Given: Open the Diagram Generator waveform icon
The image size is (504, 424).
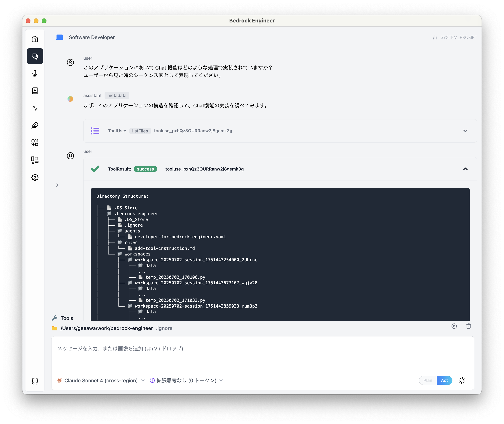Looking at the screenshot, I should [35, 108].
